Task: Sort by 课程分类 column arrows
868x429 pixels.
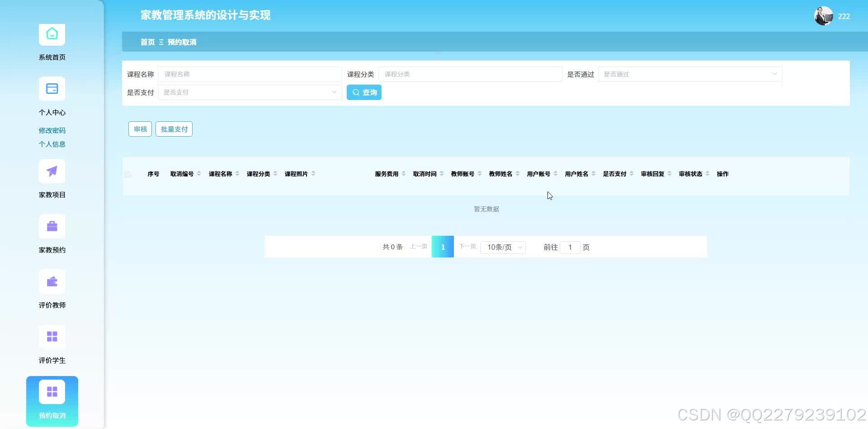Action: [275, 174]
